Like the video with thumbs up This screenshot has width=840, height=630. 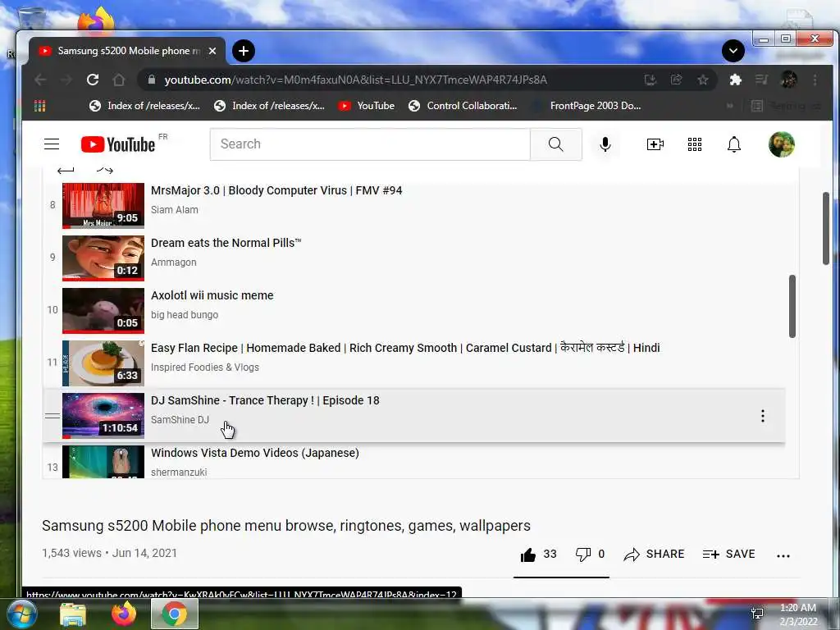point(538,555)
